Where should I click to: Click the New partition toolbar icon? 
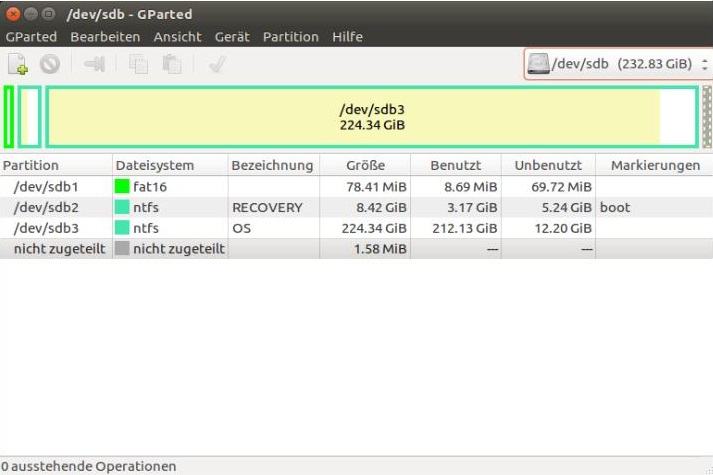click(x=18, y=64)
